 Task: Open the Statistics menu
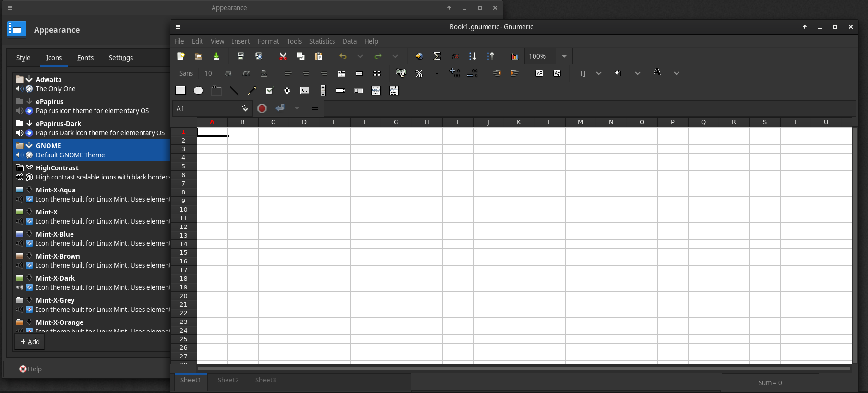(321, 41)
